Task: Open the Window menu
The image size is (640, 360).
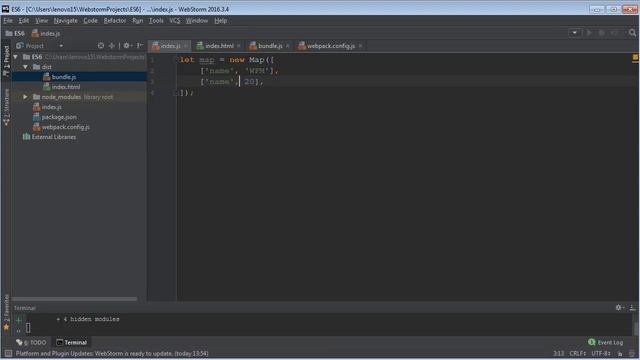Action: tap(197, 20)
